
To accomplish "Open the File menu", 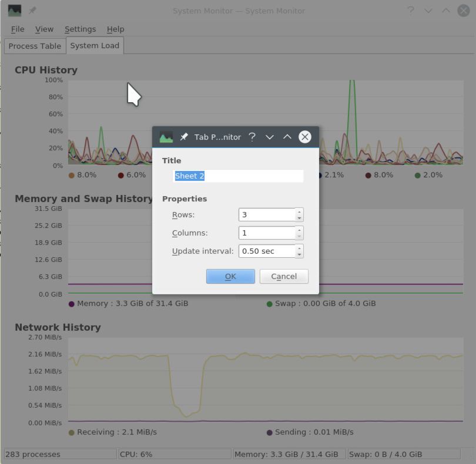I will (18, 29).
